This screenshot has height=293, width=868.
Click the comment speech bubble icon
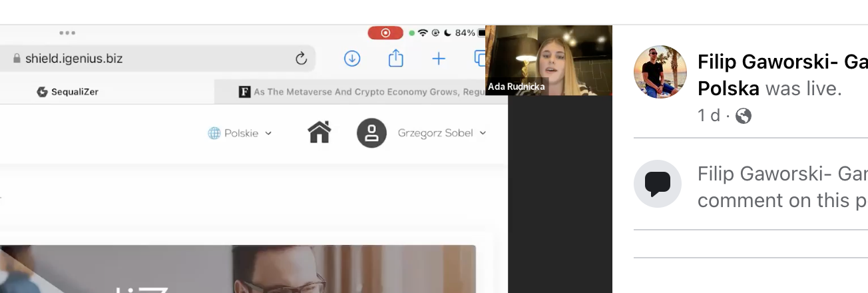(x=658, y=184)
